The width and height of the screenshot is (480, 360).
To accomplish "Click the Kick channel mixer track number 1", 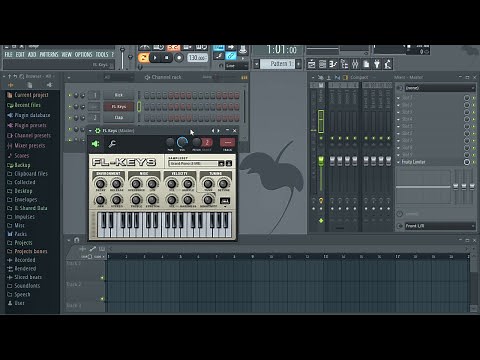I will [95, 95].
